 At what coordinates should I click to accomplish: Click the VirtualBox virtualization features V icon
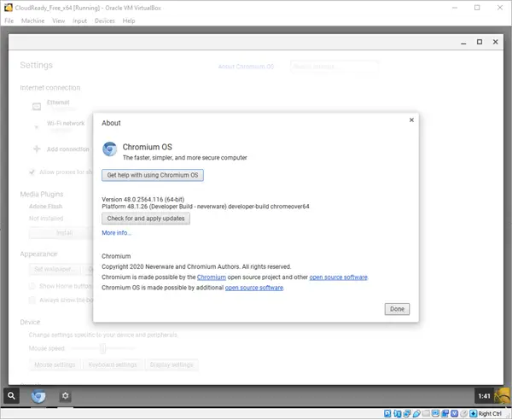[454, 413]
